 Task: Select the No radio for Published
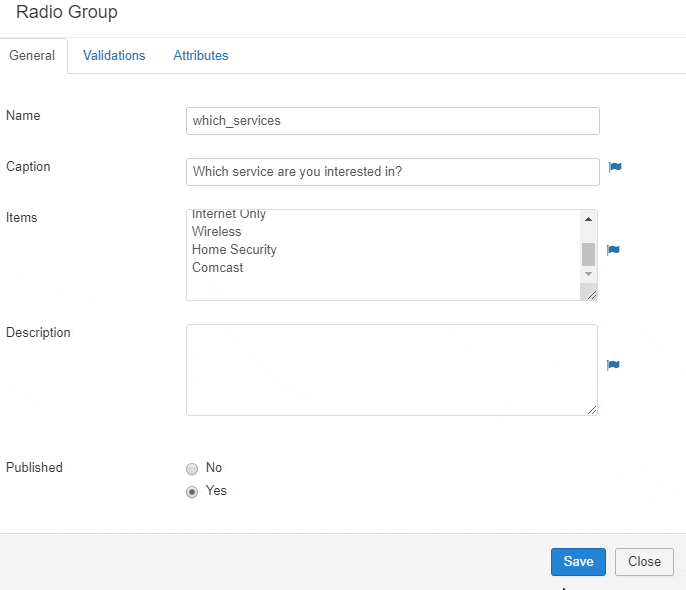pyautogui.click(x=192, y=469)
